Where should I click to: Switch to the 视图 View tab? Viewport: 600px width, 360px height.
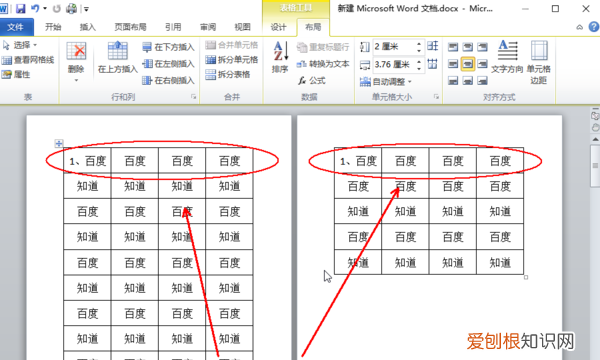point(242,27)
